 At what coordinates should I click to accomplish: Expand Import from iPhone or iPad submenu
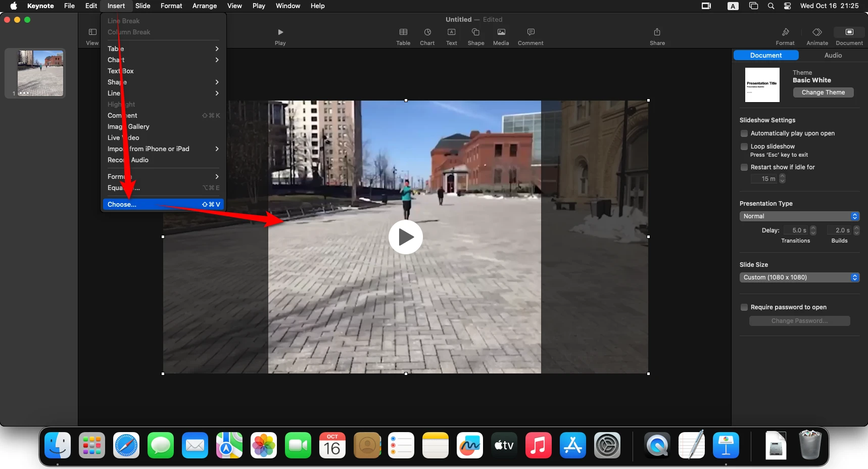[x=163, y=149]
